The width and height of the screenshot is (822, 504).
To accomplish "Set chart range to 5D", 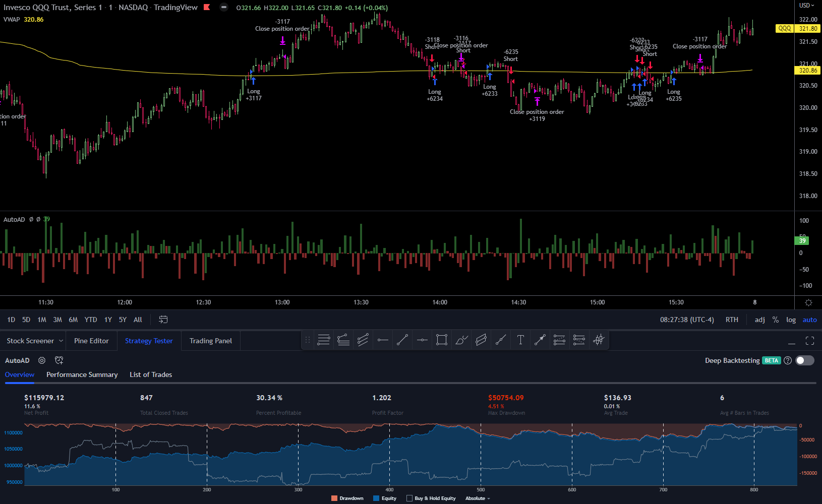I will tap(26, 320).
